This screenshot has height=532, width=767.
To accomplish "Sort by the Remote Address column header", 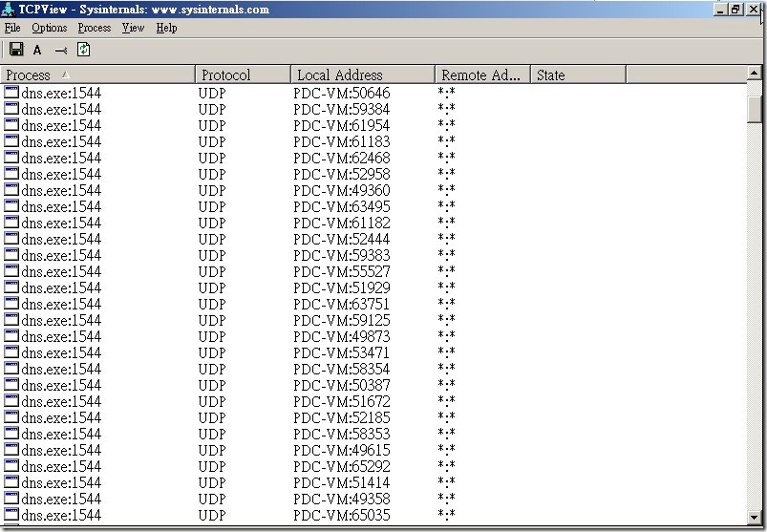I will pyautogui.click(x=482, y=74).
